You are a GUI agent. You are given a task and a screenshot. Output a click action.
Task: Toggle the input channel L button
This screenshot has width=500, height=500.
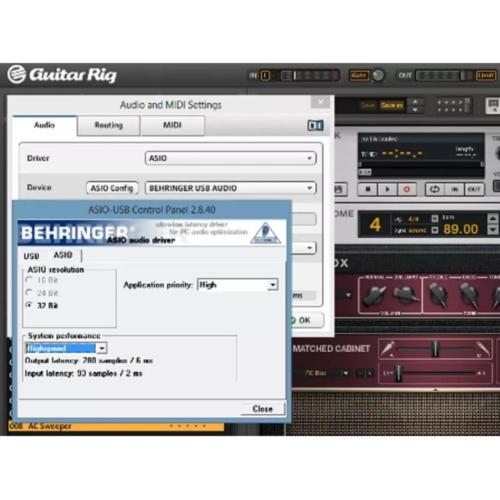(265, 76)
